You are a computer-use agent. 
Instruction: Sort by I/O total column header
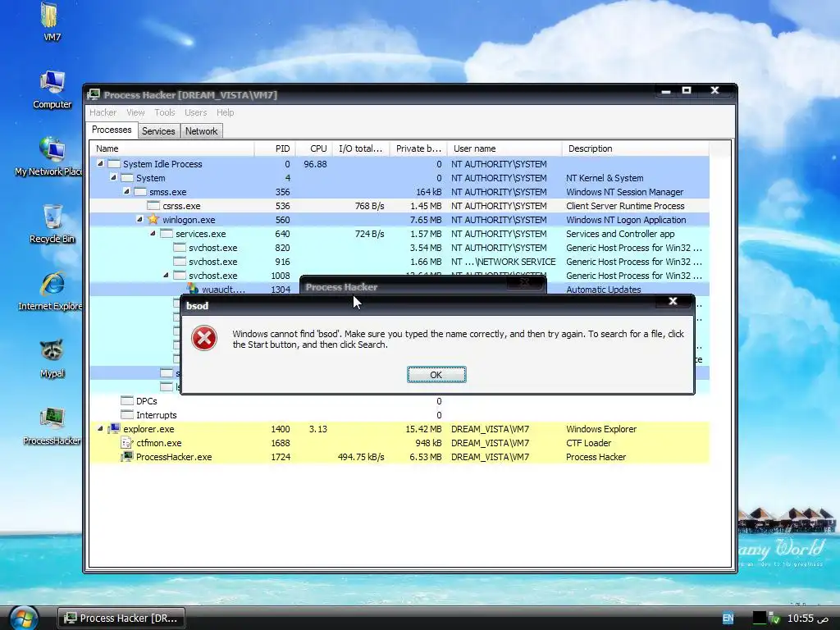point(361,148)
